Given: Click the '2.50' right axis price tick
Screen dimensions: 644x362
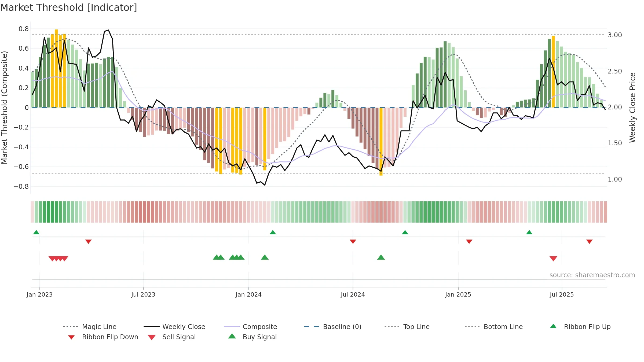Looking at the screenshot, I should click(615, 71).
